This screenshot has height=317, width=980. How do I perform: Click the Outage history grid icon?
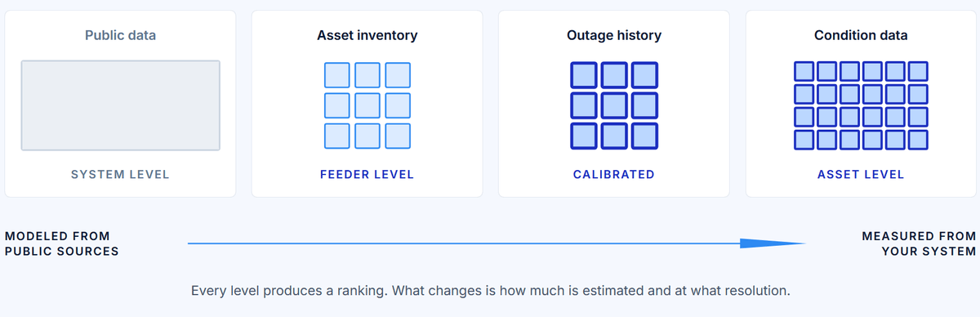click(x=614, y=105)
